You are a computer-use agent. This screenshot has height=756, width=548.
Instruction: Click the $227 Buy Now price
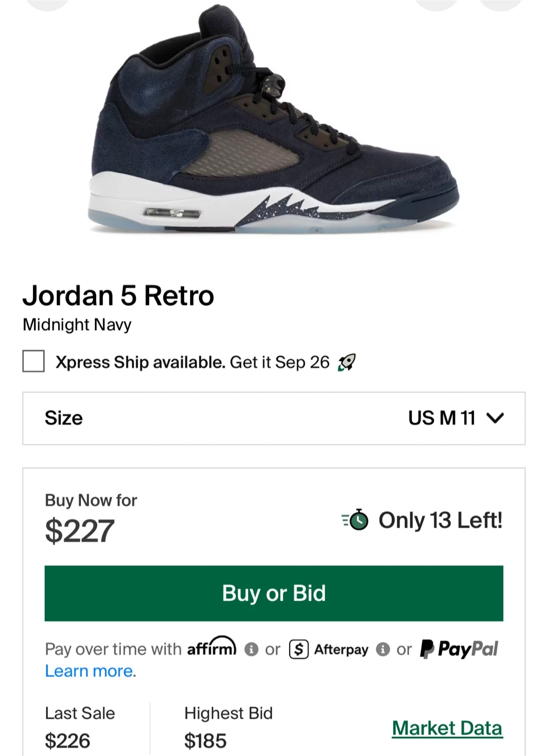80,531
